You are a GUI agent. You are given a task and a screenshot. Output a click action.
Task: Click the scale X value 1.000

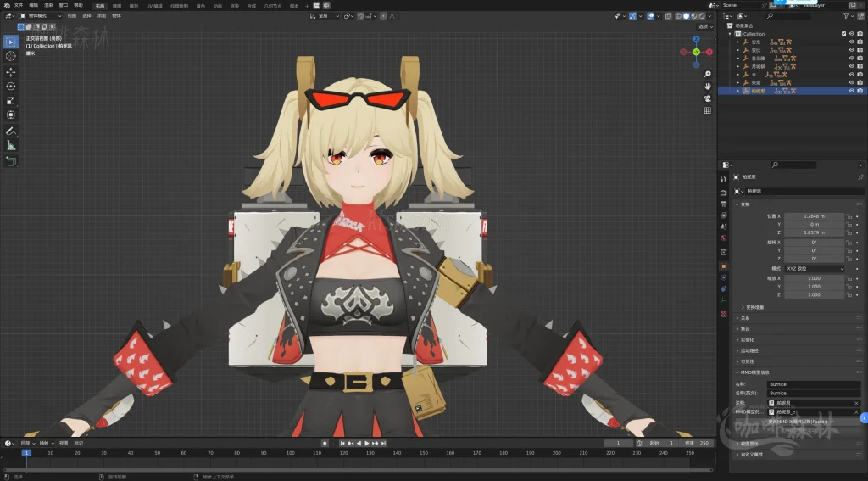tap(814, 279)
